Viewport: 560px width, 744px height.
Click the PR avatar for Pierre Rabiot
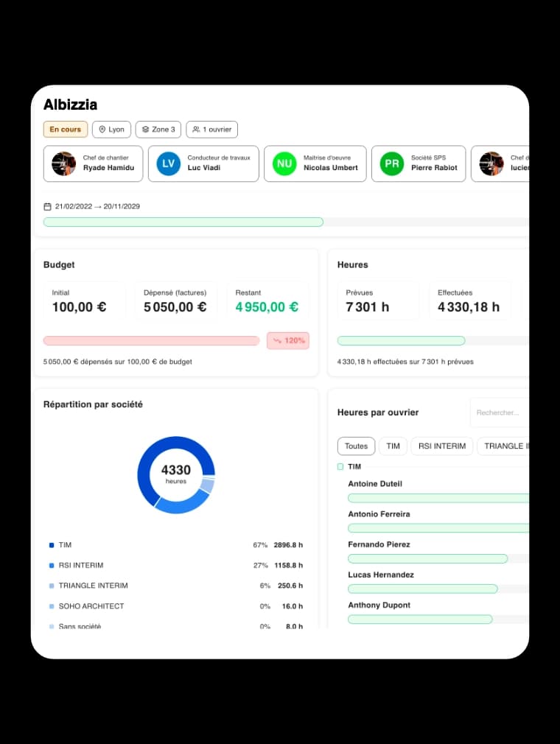391,164
